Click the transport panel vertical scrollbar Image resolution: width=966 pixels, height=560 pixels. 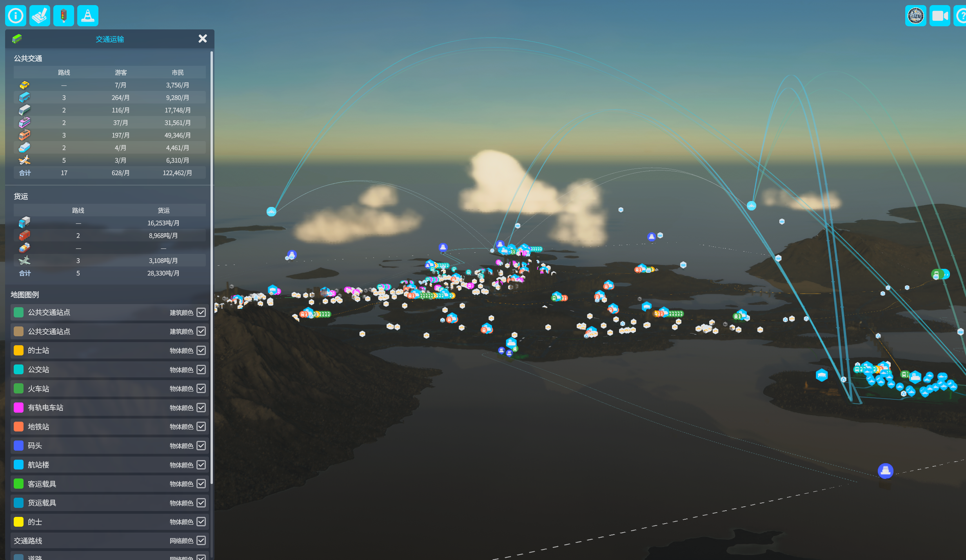click(212, 266)
